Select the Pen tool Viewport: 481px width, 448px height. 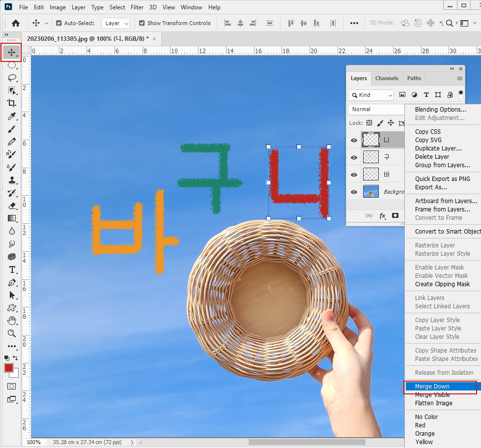pyautogui.click(x=12, y=282)
